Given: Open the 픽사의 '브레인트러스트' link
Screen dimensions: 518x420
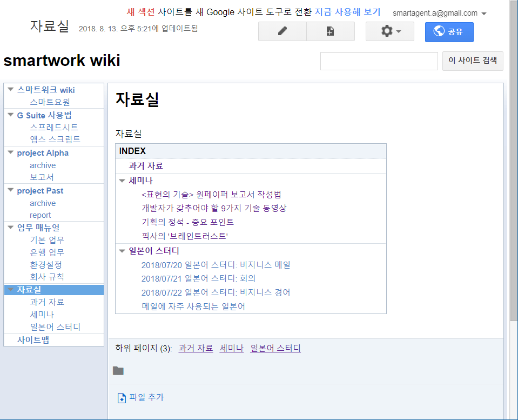Looking at the screenshot, I should coord(184,236).
